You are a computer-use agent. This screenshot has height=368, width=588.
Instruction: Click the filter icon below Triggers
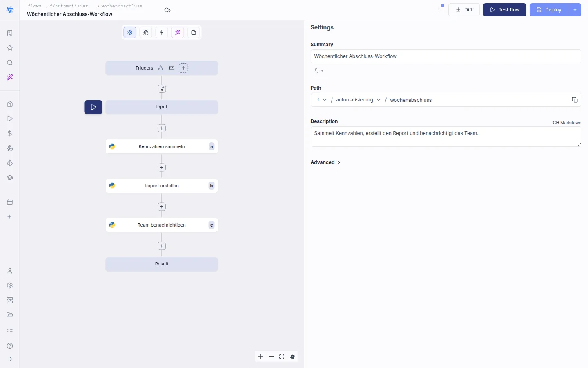point(162,89)
